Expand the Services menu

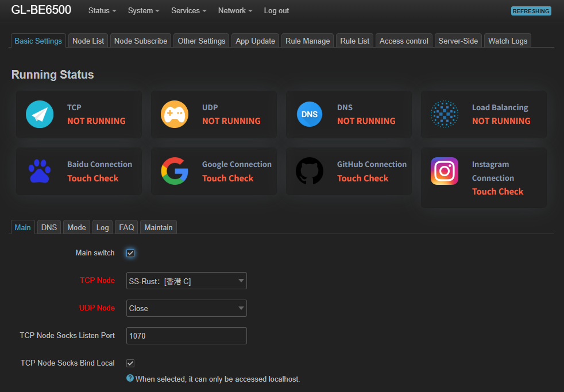(188, 11)
